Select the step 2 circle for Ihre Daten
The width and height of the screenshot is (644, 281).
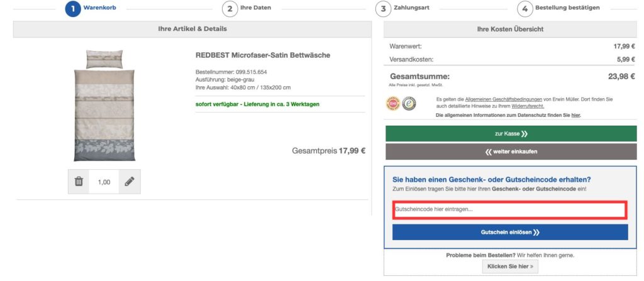point(230,9)
